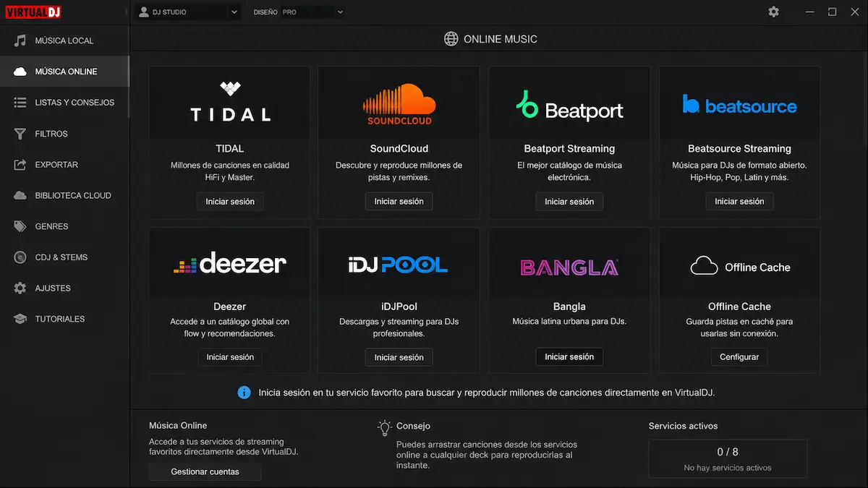Click the Beatsource Streaming title text
The height and width of the screenshot is (488, 868).
[739, 148]
